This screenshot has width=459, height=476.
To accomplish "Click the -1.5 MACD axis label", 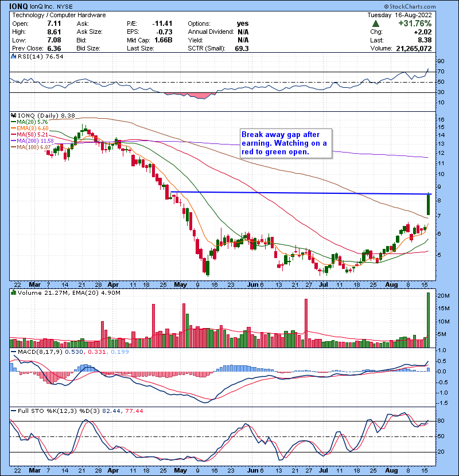I will pos(443,403).
